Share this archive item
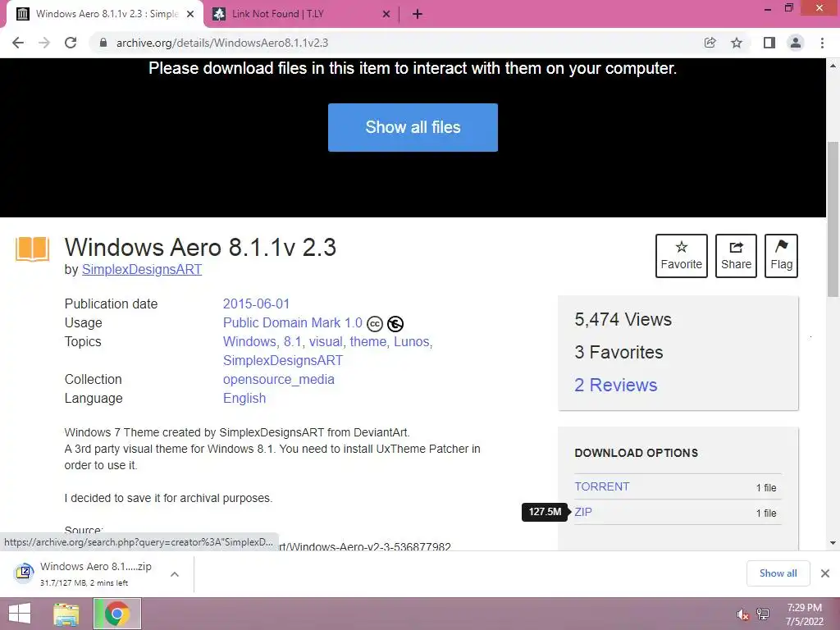The height and width of the screenshot is (630, 840). tap(736, 256)
